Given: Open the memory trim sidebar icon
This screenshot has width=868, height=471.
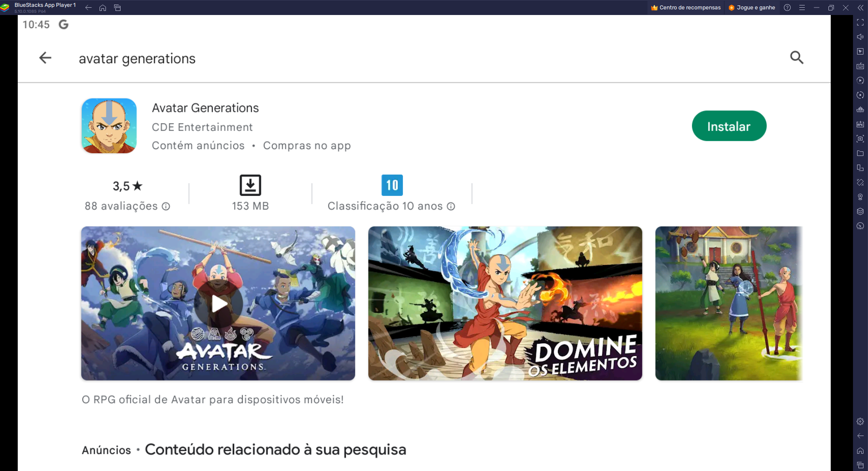Looking at the screenshot, I should 860,110.
